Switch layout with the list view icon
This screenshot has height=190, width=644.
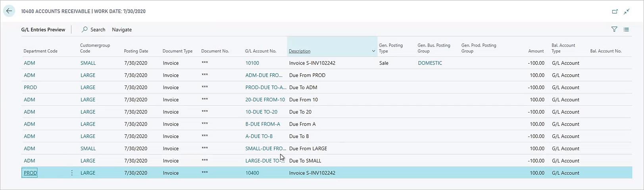click(x=626, y=29)
